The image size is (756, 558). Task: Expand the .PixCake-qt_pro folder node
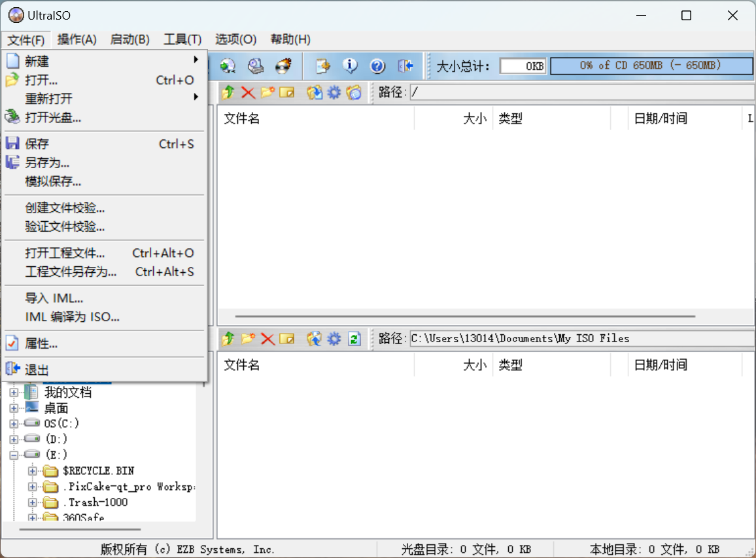[x=32, y=487]
